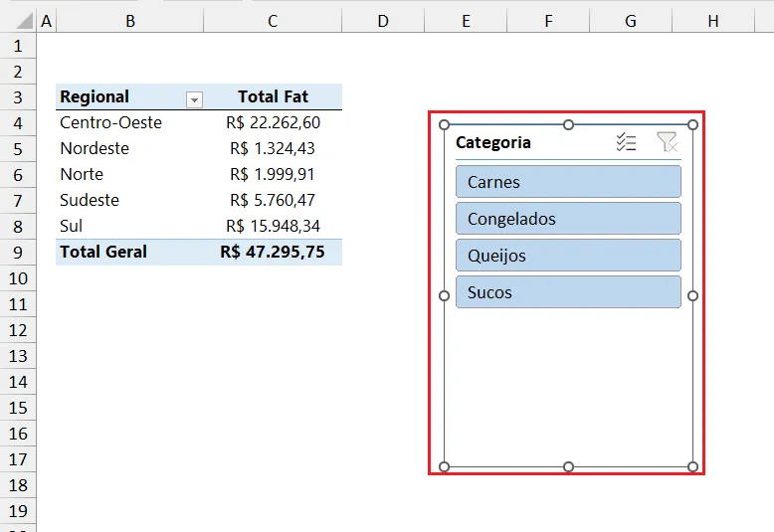This screenshot has height=532, width=774.
Task: Select row 18 header
Action: coord(18,485)
